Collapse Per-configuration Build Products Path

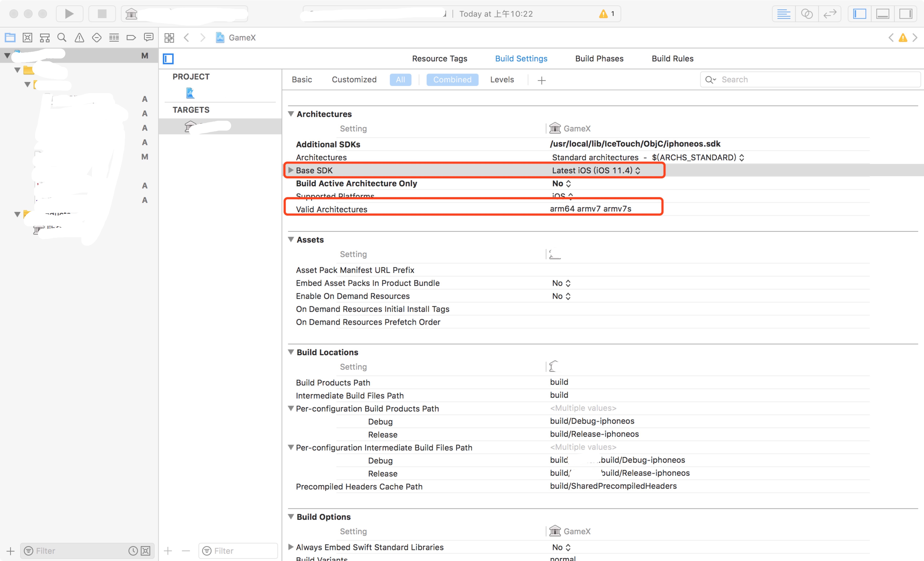291,408
